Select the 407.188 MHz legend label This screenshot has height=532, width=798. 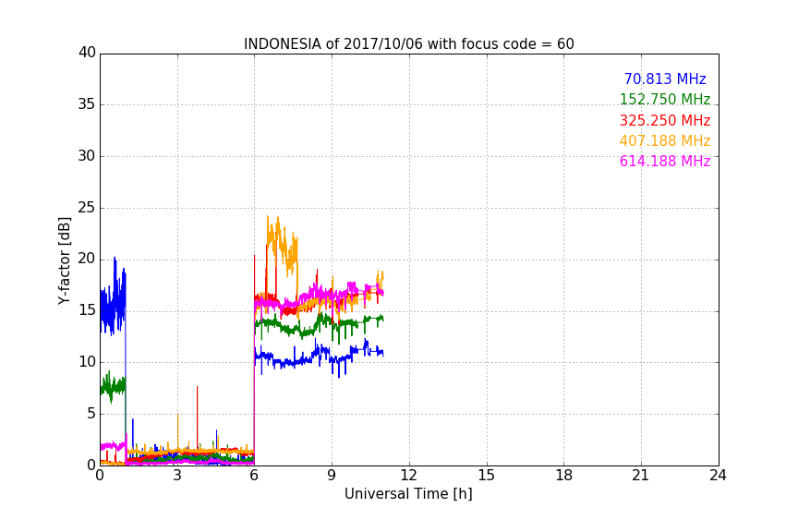[x=665, y=140]
